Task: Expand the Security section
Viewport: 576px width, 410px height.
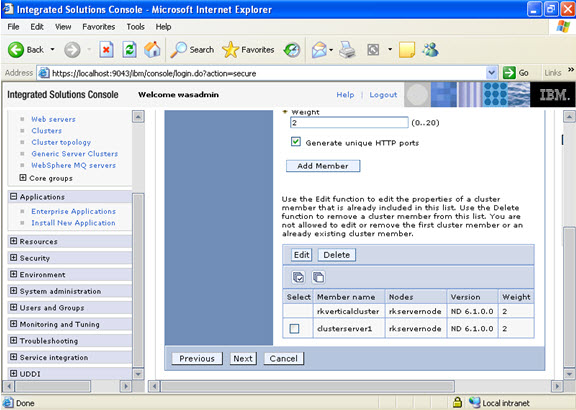Action: [x=14, y=258]
